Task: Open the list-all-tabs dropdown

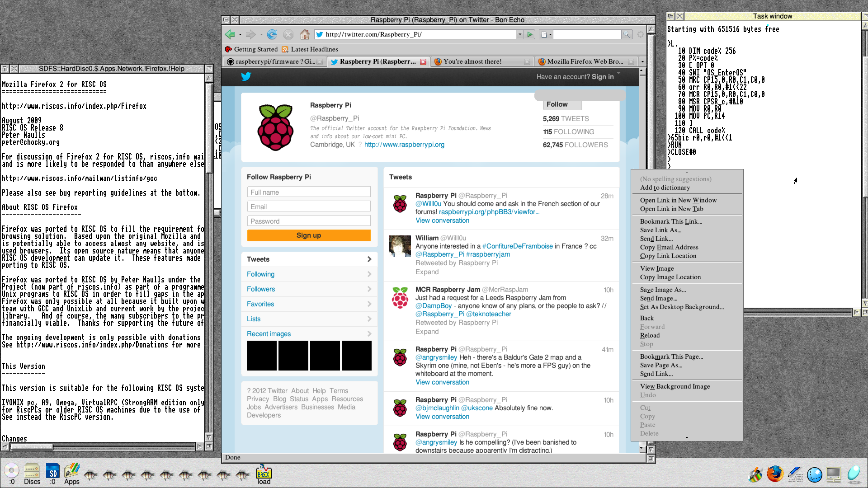Action: [642, 62]
